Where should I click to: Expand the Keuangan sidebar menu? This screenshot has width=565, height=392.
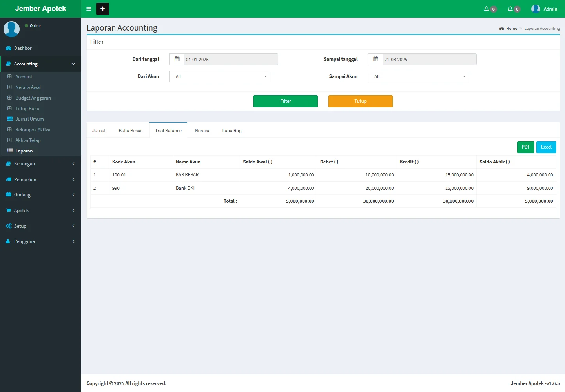(40, 164)
